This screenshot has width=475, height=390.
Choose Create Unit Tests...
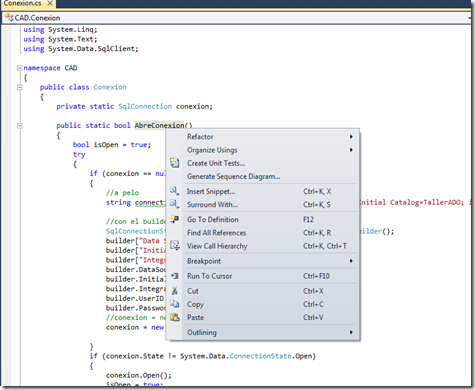263,163
